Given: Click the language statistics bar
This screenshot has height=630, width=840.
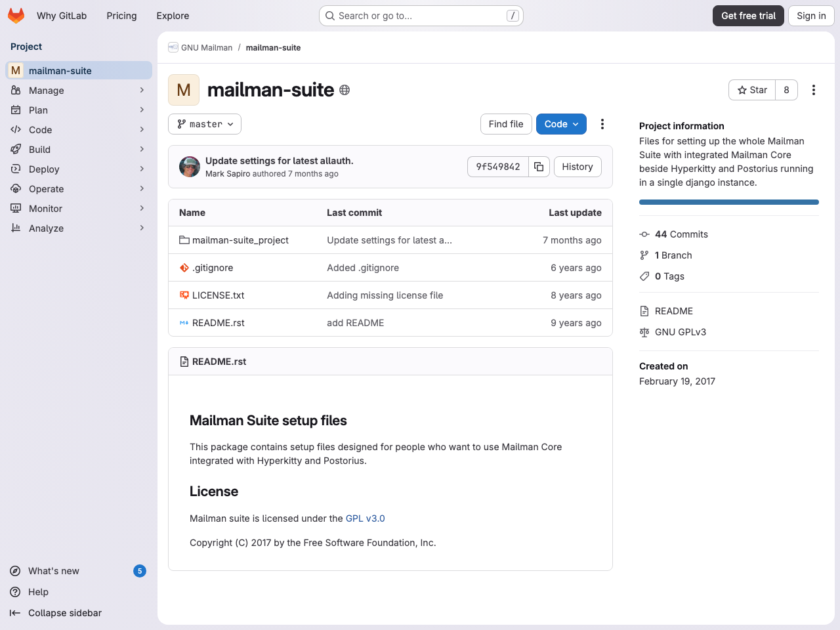Looking at the screenshot, I should tap(728, 201).
